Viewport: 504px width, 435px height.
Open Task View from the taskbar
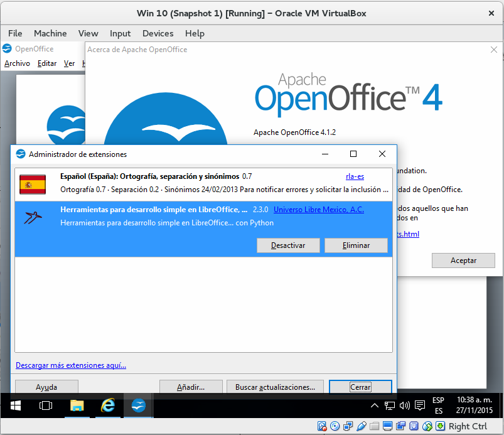click(x=45, y=405)
